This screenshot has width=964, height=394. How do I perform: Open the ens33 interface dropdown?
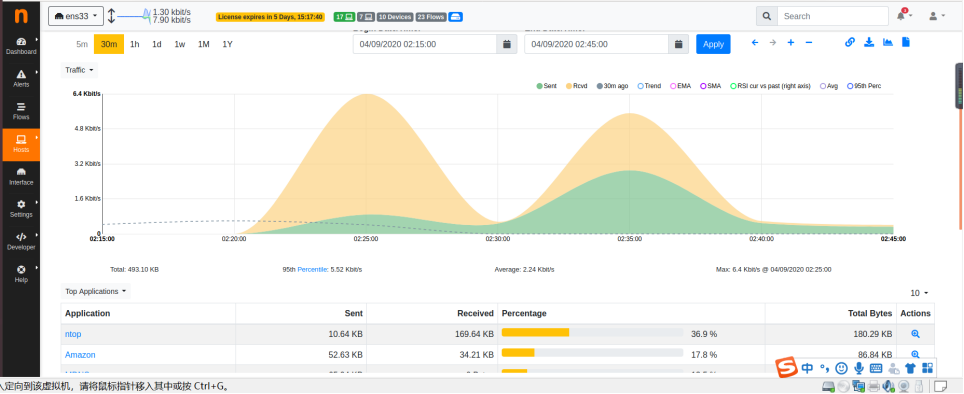click(x=76, y=16)
